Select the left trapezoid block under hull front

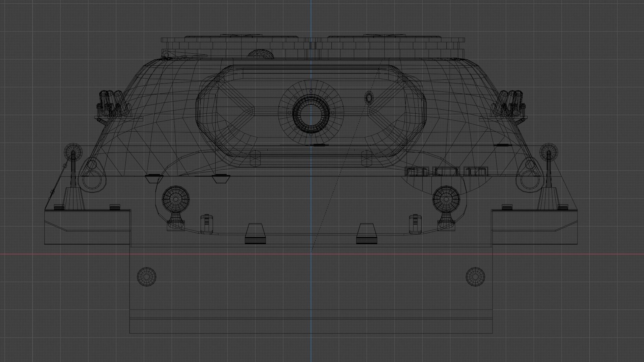(x=255, y=233)
